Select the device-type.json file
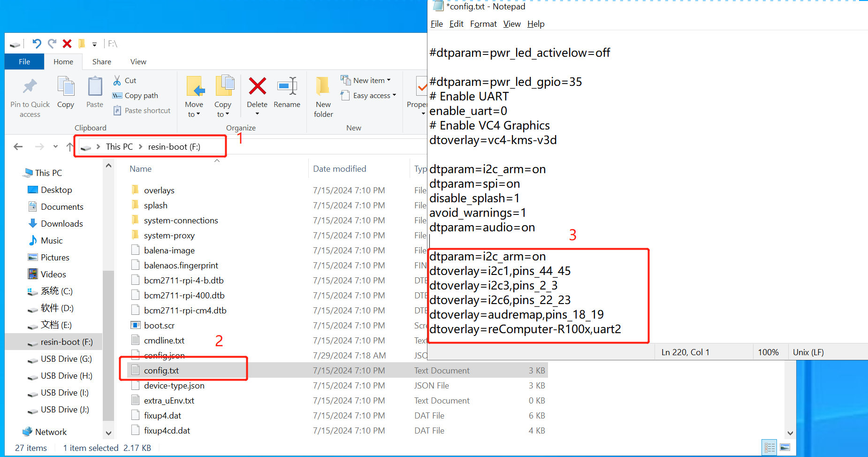Viewport: 868px width, 457px height. click(174, 386)
